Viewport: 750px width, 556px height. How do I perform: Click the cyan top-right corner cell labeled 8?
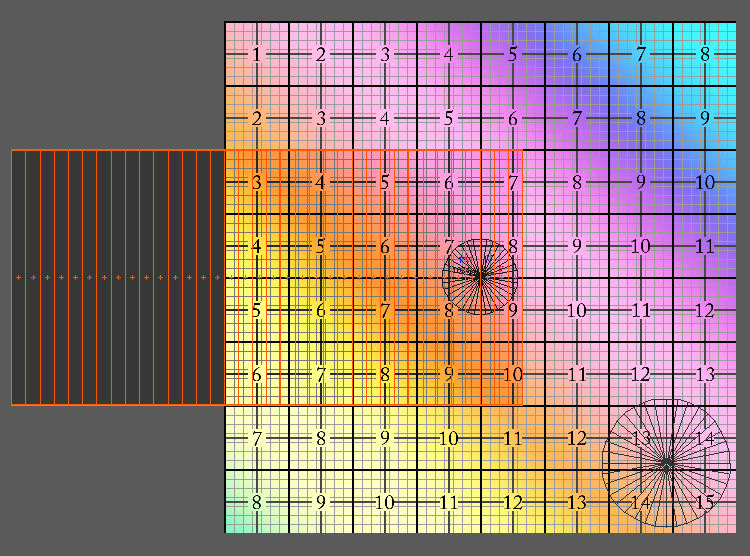(705, 54)
